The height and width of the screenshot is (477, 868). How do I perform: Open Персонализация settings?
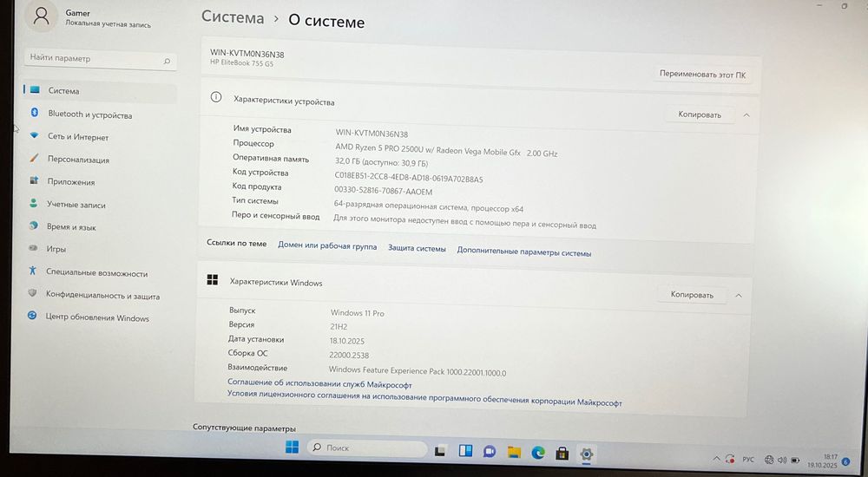click(x=78, y=160)
